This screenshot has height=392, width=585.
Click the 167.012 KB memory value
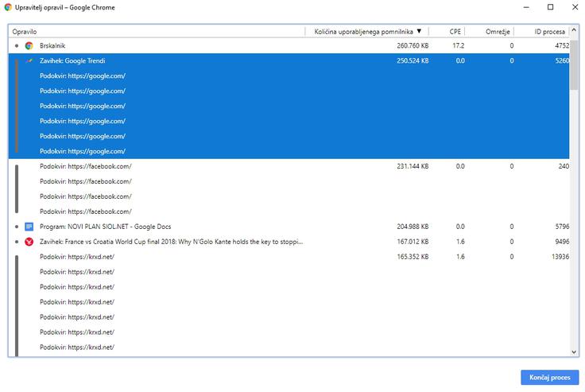[413, 242]
